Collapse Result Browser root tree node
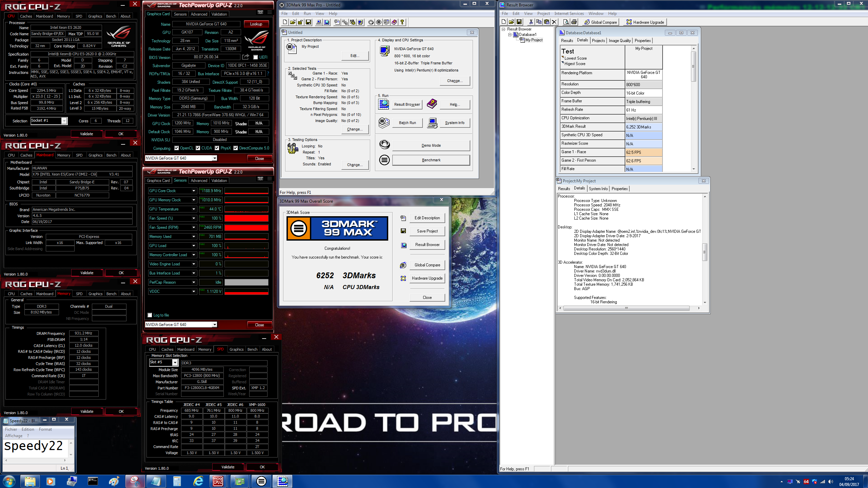Screen dimensions: 868x488 [x=503, y=29]
